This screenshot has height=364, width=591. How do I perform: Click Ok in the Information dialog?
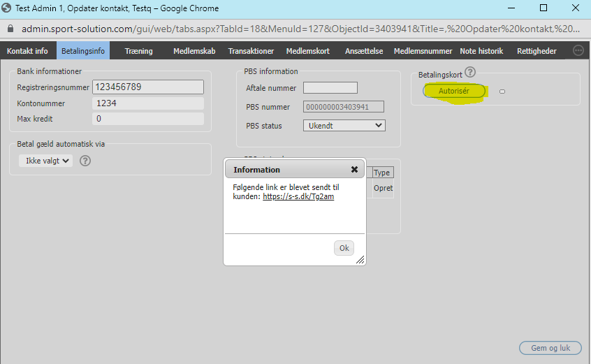pyautogui.click(x=344, y=248)
